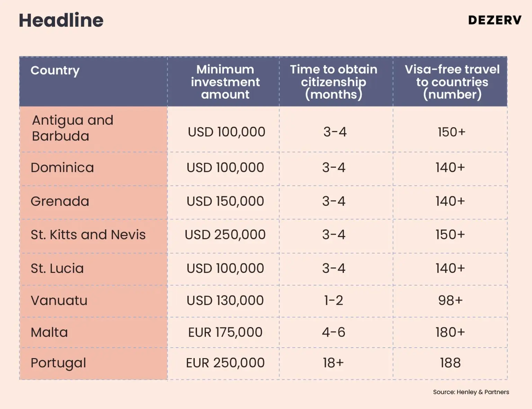
Task: Click Malta's 180+ visa-free count
Action: pyautogui.click(x=450, y=332)
